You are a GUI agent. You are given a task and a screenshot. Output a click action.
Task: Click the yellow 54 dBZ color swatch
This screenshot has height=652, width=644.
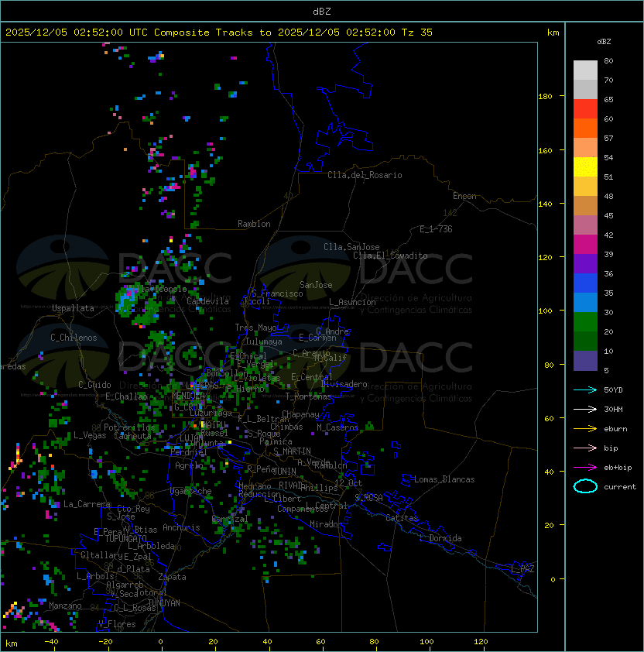pos(585,166)
